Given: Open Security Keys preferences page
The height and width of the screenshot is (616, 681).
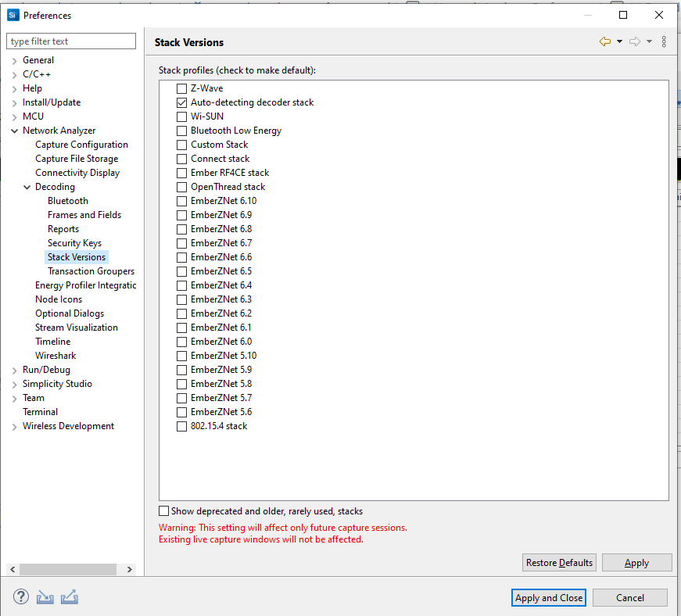Looking at the screenshot, I should click(x=75, y=243).
